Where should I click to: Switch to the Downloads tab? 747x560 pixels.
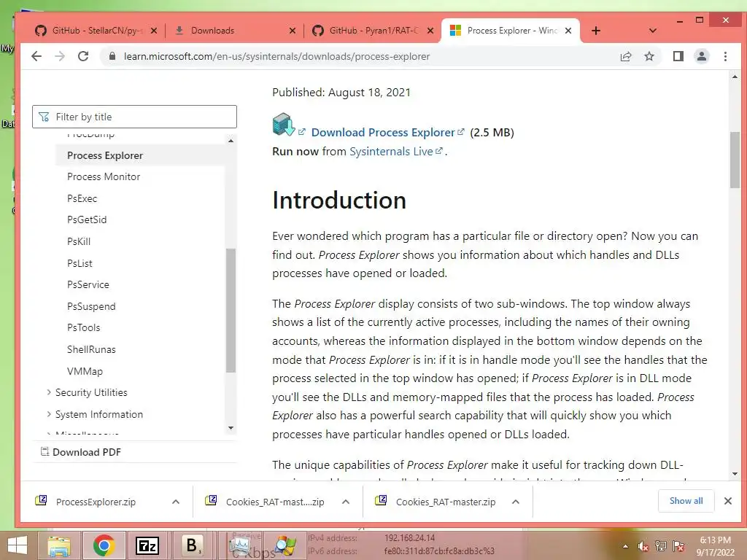233,31
